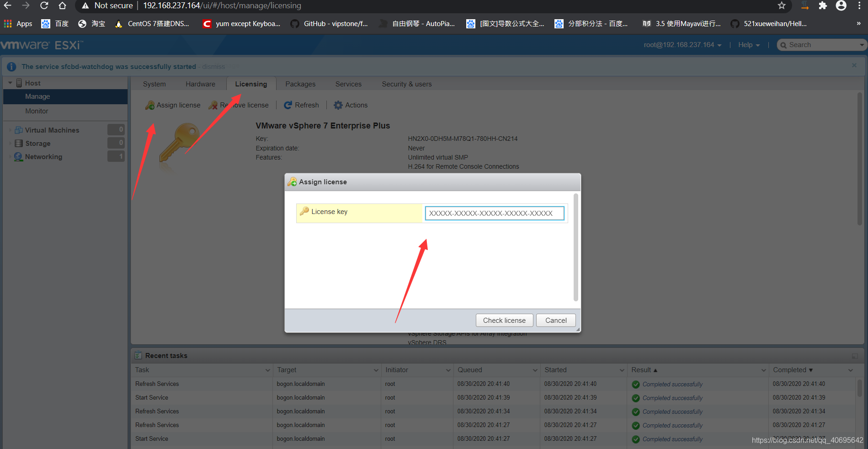868x449 pixels.
Task: Open the Services tab
Action: (x=348, y=84)
